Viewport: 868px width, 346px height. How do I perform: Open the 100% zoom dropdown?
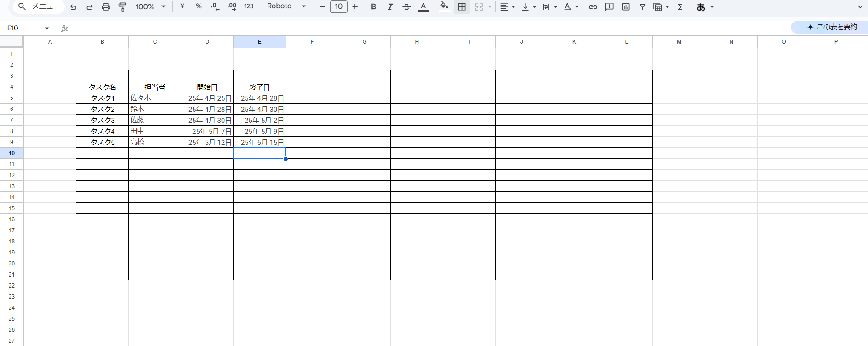(150, 7)
